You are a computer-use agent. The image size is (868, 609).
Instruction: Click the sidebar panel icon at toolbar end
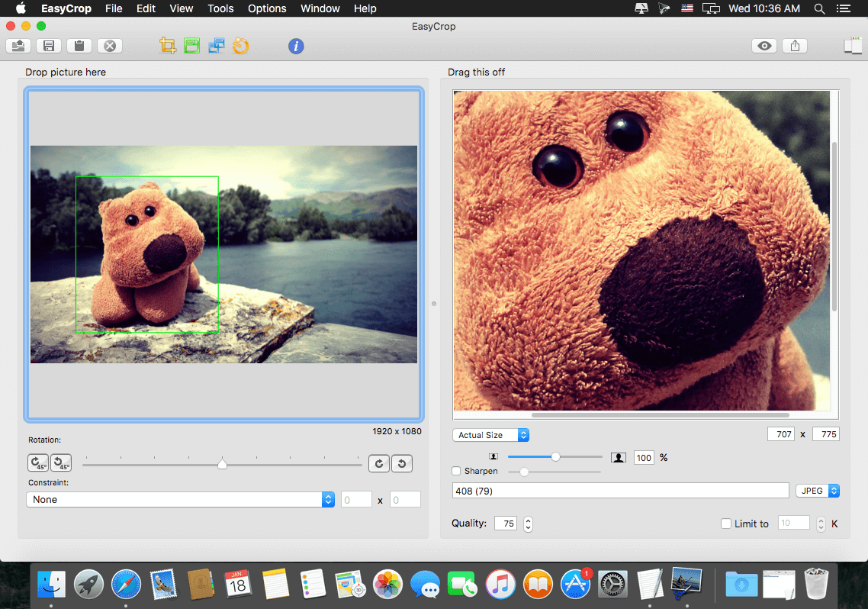[x=853, y=46]
